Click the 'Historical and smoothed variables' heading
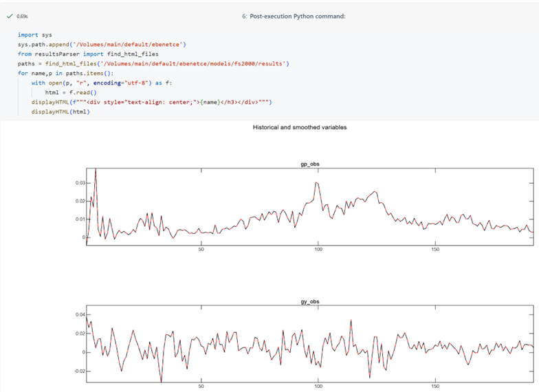The image size is (539, 392). pos(300,127)
